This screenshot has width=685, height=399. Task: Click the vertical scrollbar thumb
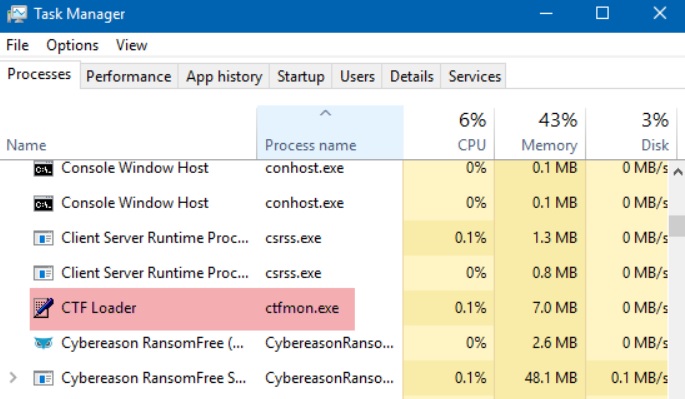coord(677,226)
